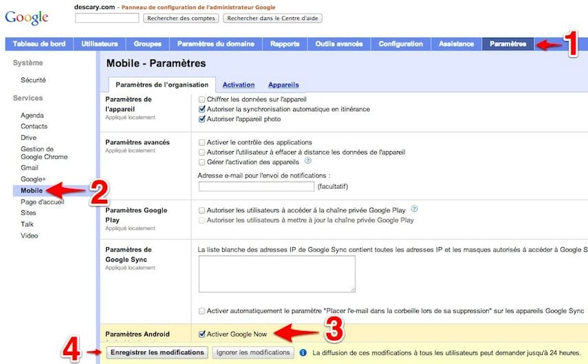This screenshot has width=588, height=364.
Task: Open Page d'accueil in sidebar
Action: [43, 201]
